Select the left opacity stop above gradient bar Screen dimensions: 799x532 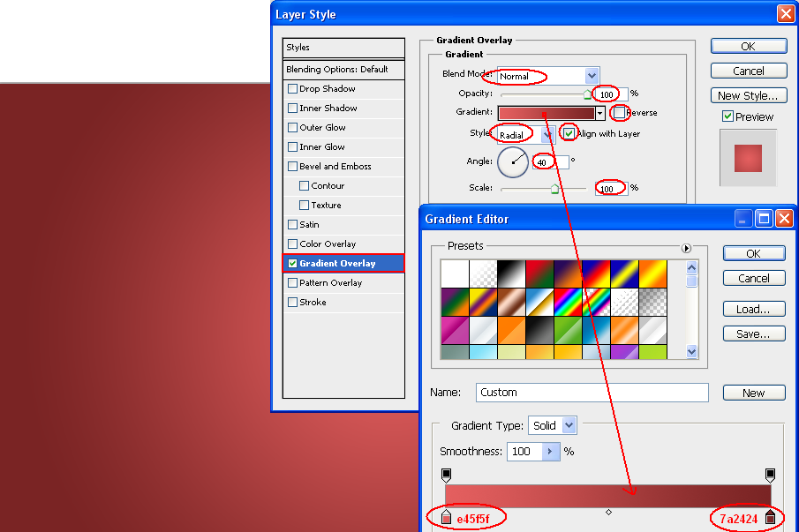(446, 475)
